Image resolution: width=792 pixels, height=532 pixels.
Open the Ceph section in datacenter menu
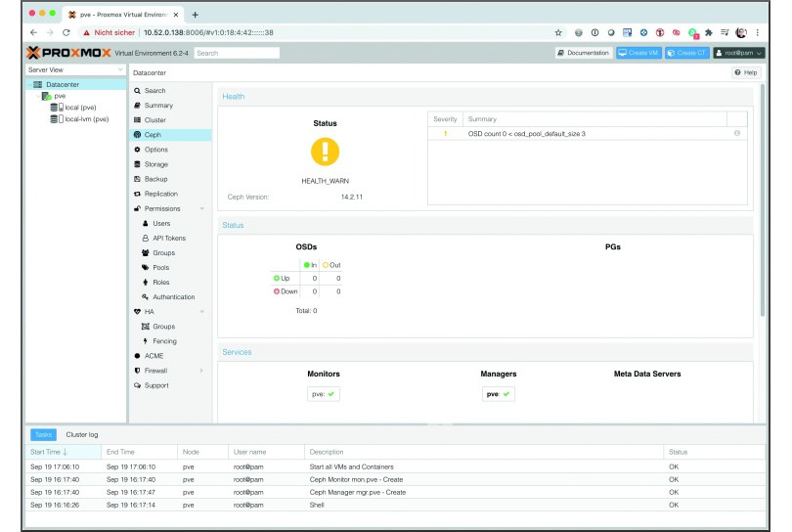coord(170,135)
